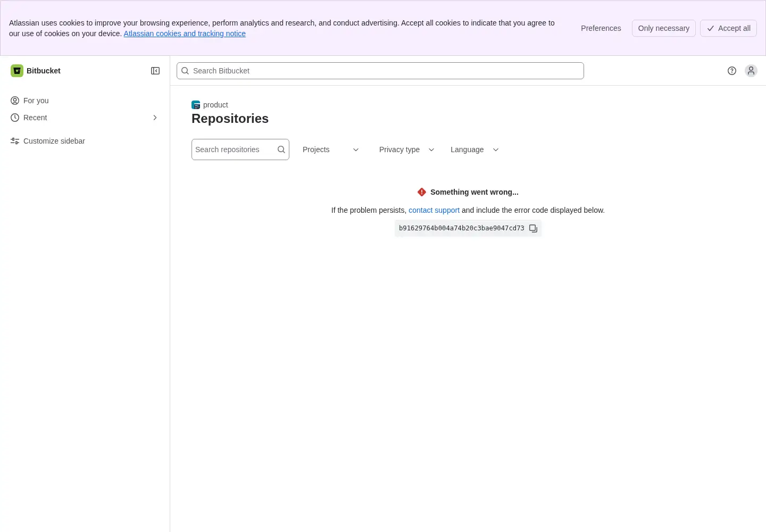Open the Privacy type dropdown

(x=407, y=149)
